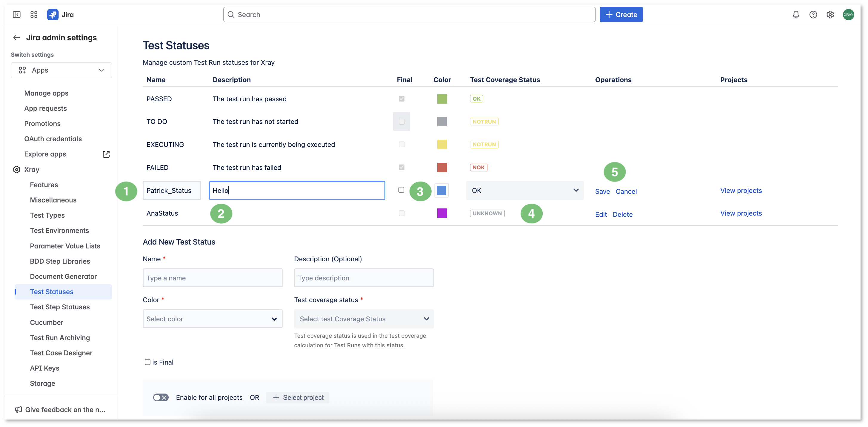The width and height of the screenshot is (868, 427).
Task: Check the Final checkbox for Patrick_Status
Action: (x=401, y=190)
